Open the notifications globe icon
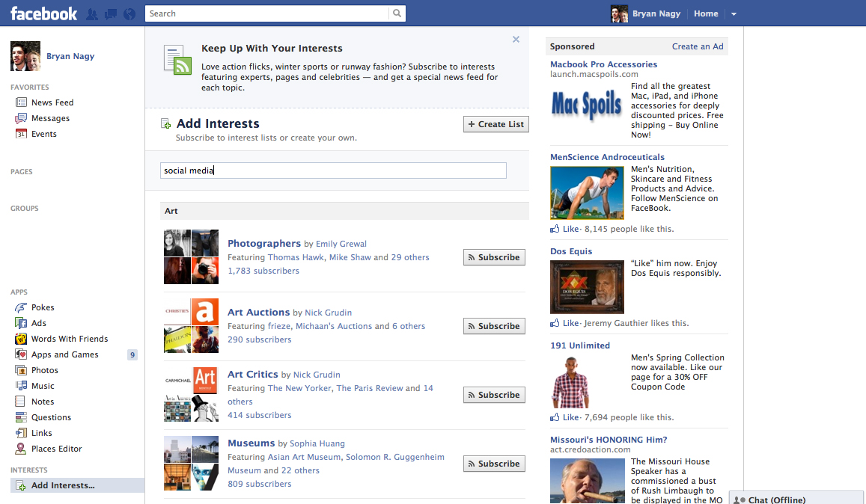Viewport: 866px width, 504px height. click(x=129, y=14)
